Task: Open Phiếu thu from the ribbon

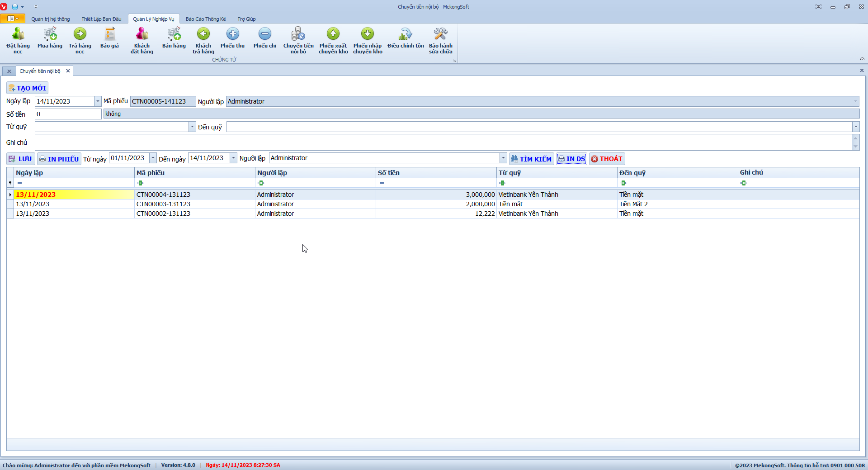Action: point(232,38)
